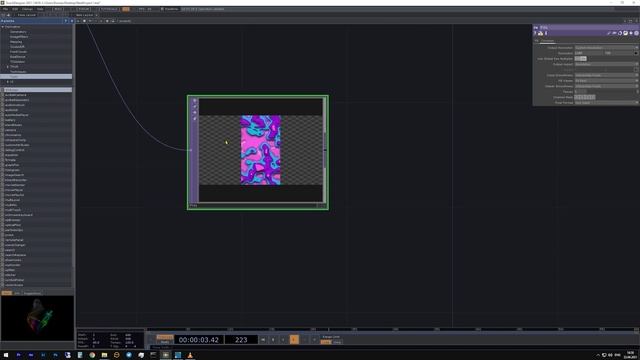Image resolution: width=640 pixels, height=360 pixels.
Task: Set Range Limit to Once
Action: [x=337, y=342]
